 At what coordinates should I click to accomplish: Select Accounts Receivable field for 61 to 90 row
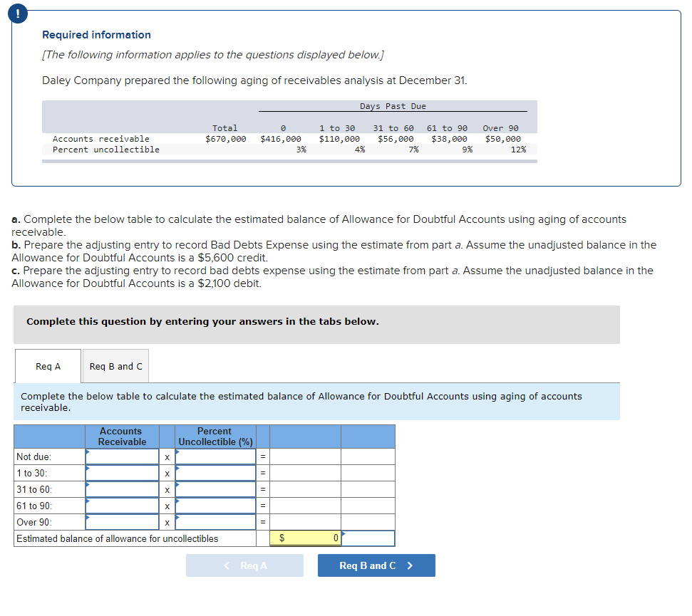123,506
